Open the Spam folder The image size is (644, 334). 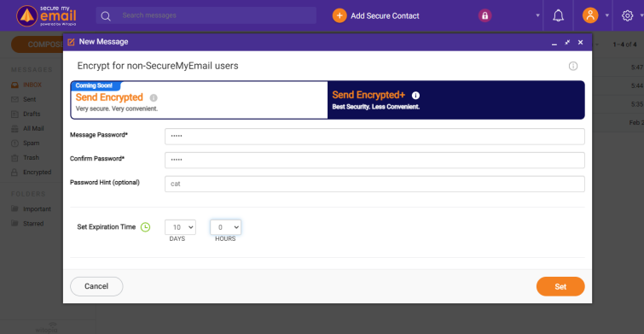[x=32, y=144]
